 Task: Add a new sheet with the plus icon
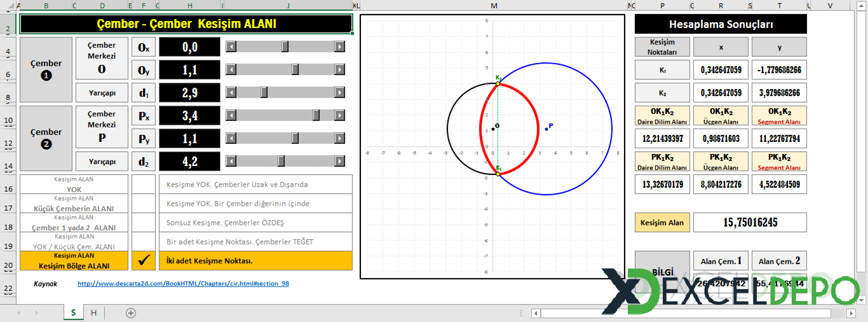[131, 312]
